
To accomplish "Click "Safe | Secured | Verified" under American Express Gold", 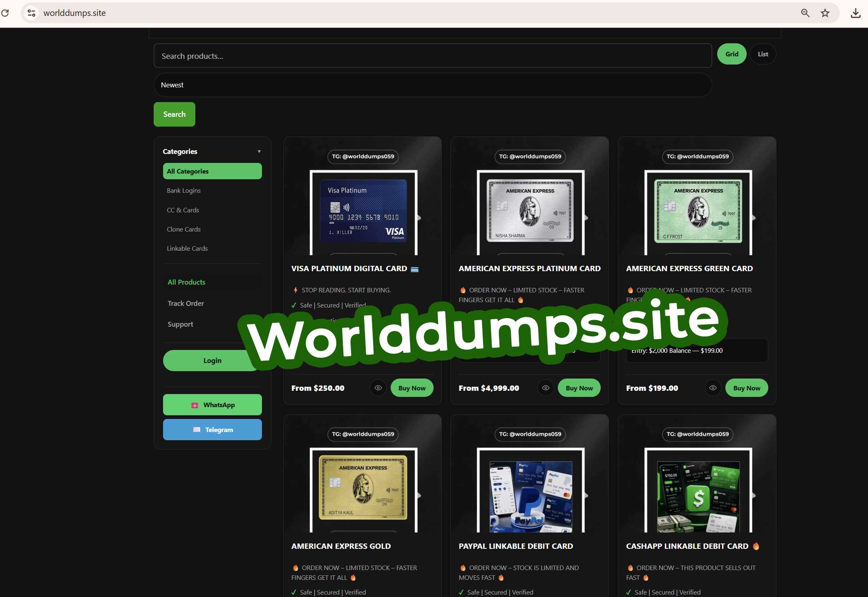I will pos(333,592).
